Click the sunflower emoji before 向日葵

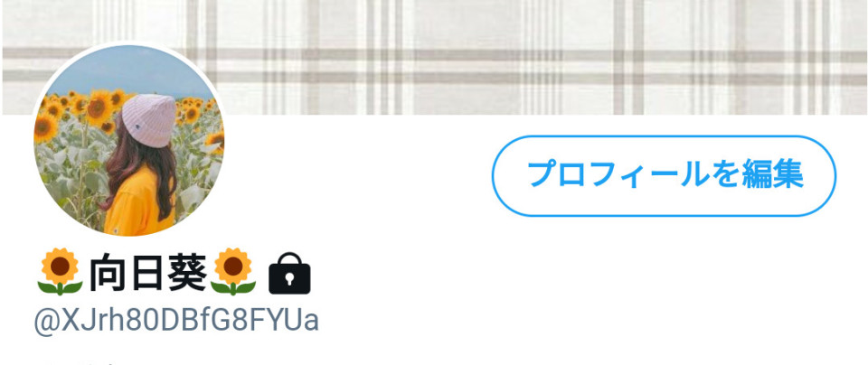(60, 272)
